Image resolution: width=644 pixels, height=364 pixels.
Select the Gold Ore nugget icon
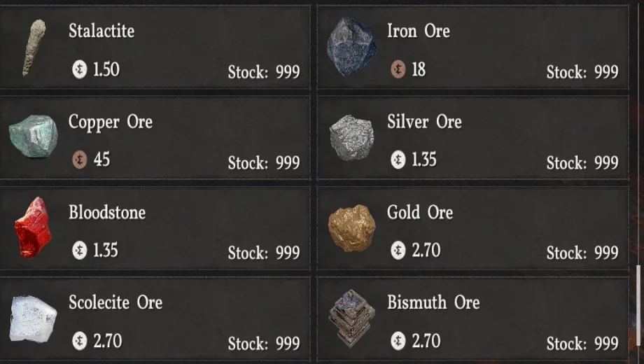click(x=351, y=228)
